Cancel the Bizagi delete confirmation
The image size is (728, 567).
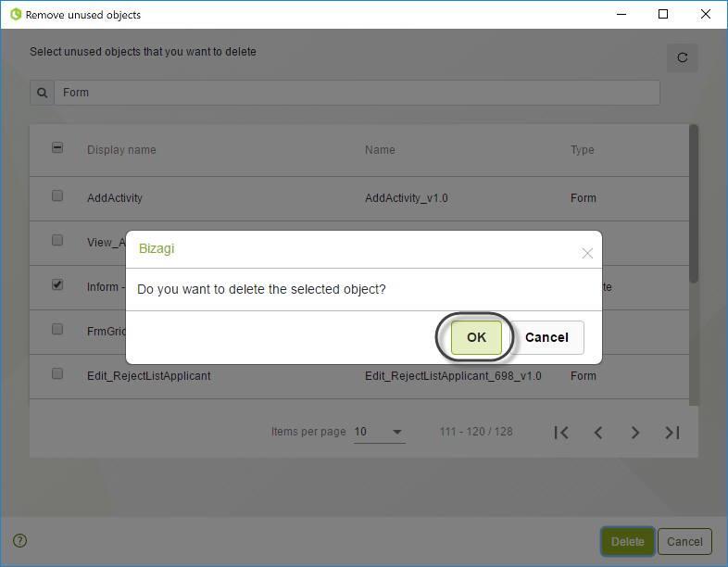tap(546, 337)
